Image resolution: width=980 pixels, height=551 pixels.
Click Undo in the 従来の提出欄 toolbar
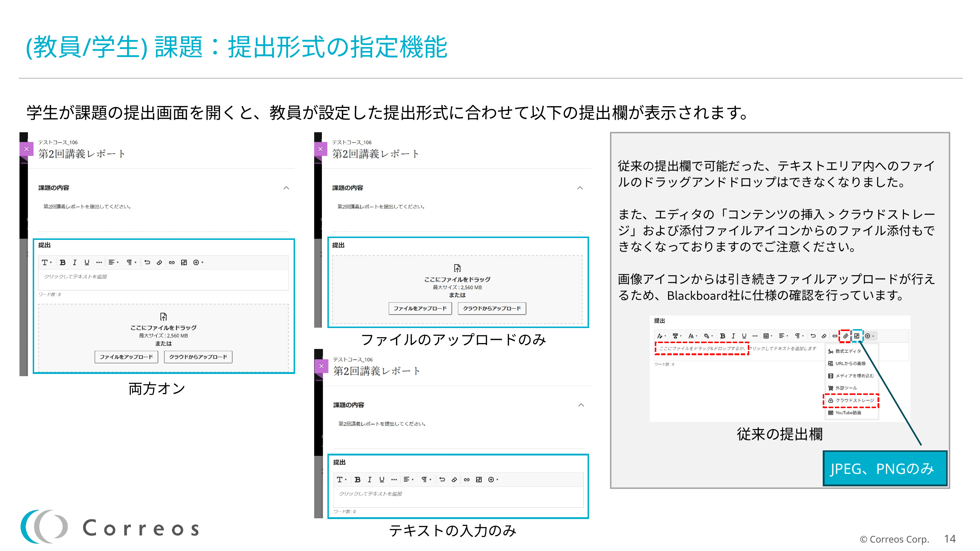tap(814, 336)
